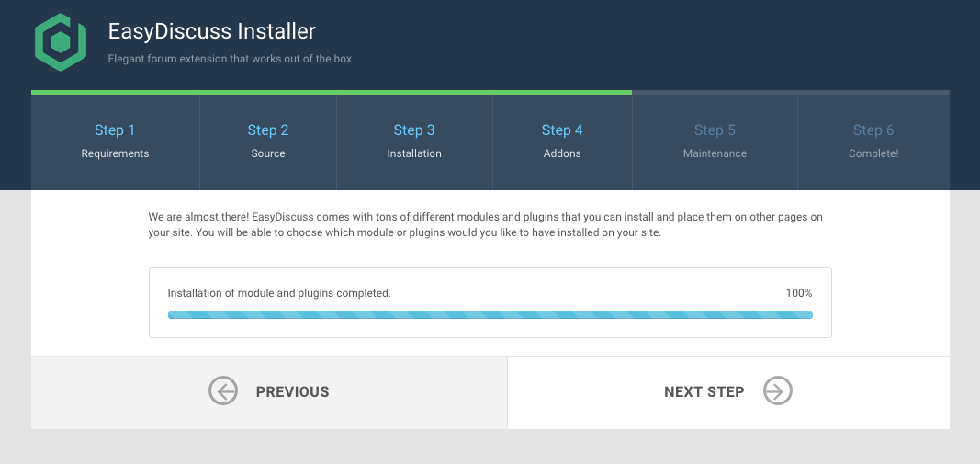Open Step 1 Requirements tab
980x464 pixels.
click(x=115, y=141)
